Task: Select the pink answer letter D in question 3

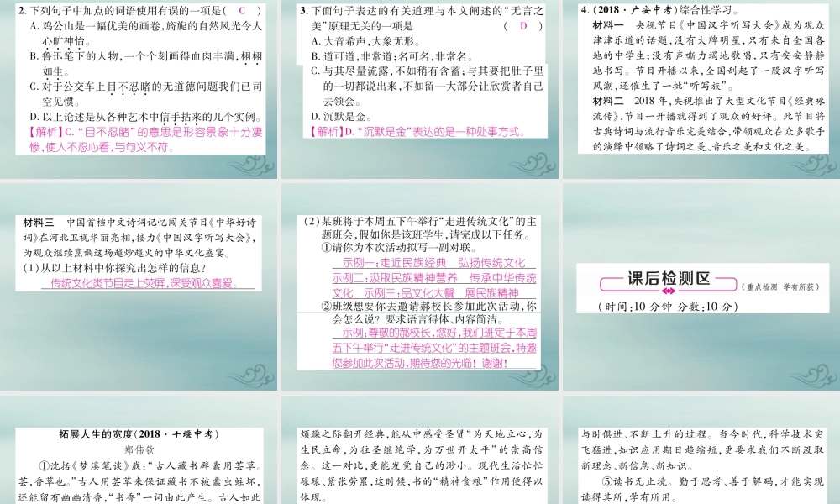Action: tap(523, 26)
